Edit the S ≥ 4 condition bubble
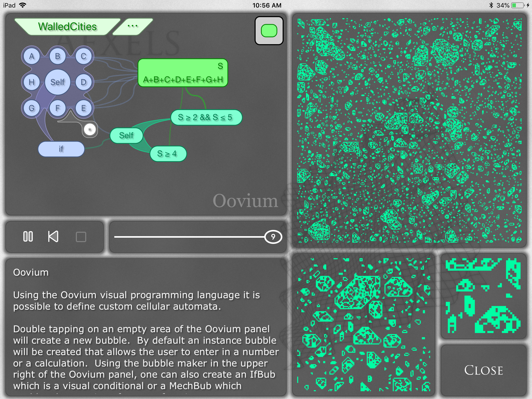 pos(168,154)
